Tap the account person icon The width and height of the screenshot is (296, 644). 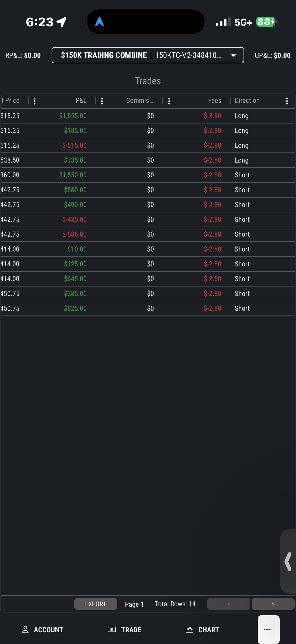(26, 629)
